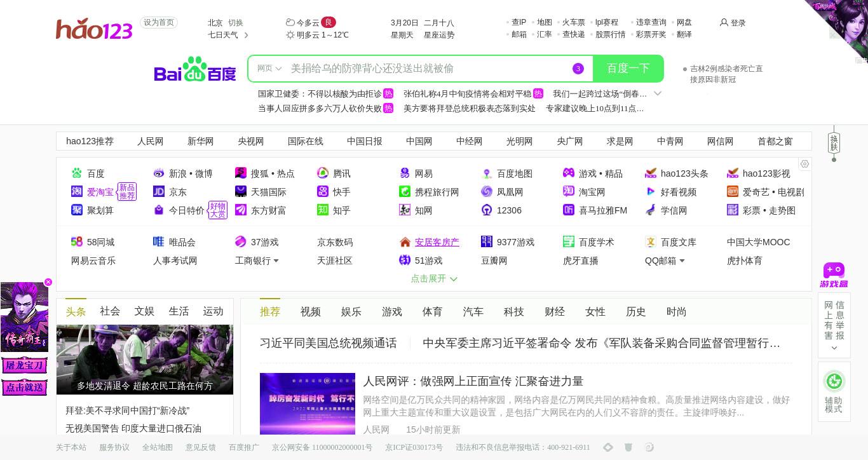Open the 首都之窗 link
Viewport: 868px width, 460px height.
(x=775, y=142)
